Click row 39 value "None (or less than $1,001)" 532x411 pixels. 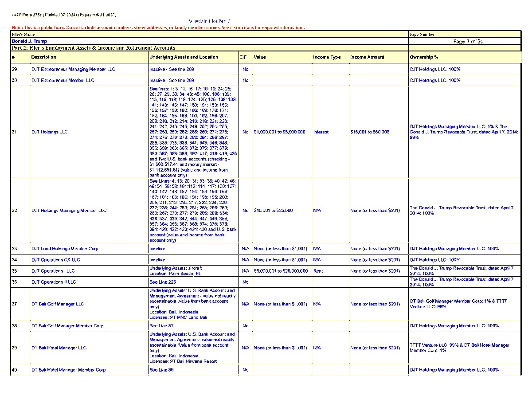280,348
